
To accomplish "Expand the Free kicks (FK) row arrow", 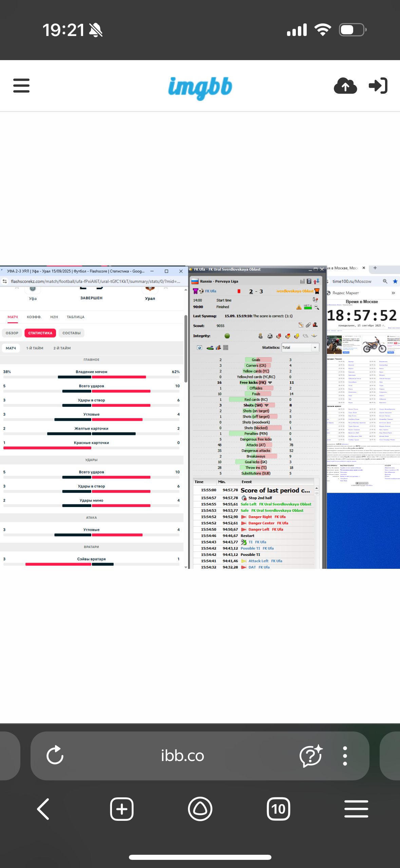I will [x=270, y=383].
